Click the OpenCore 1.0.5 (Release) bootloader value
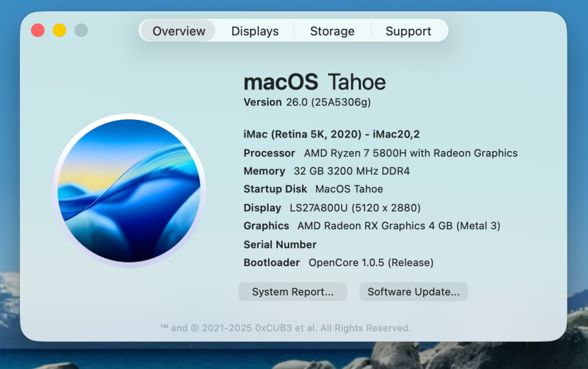588x369 pixels. coord(371,262)
